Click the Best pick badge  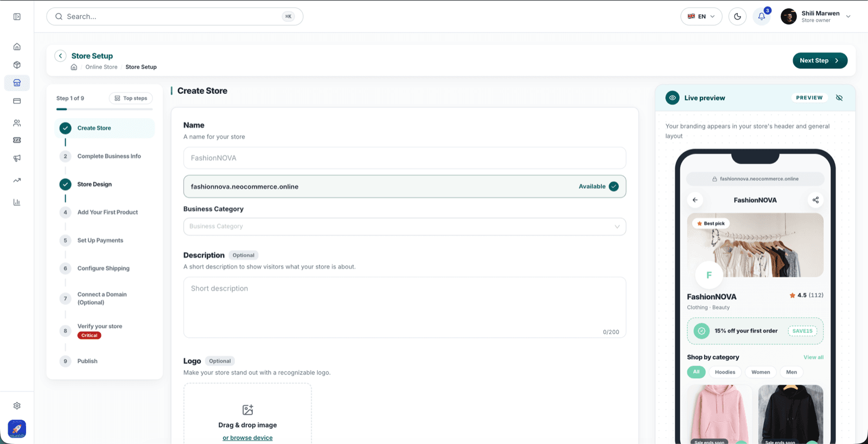711,223
